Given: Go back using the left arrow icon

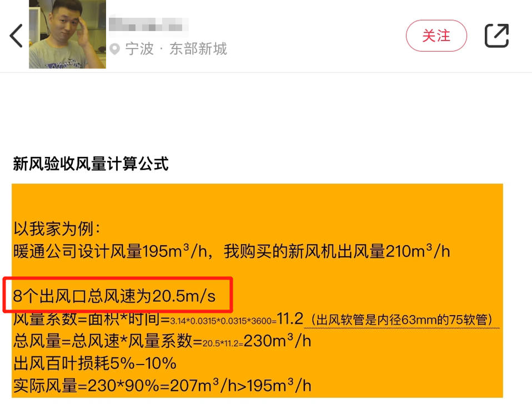Looking at the screenshot, I should click(16, 35).
